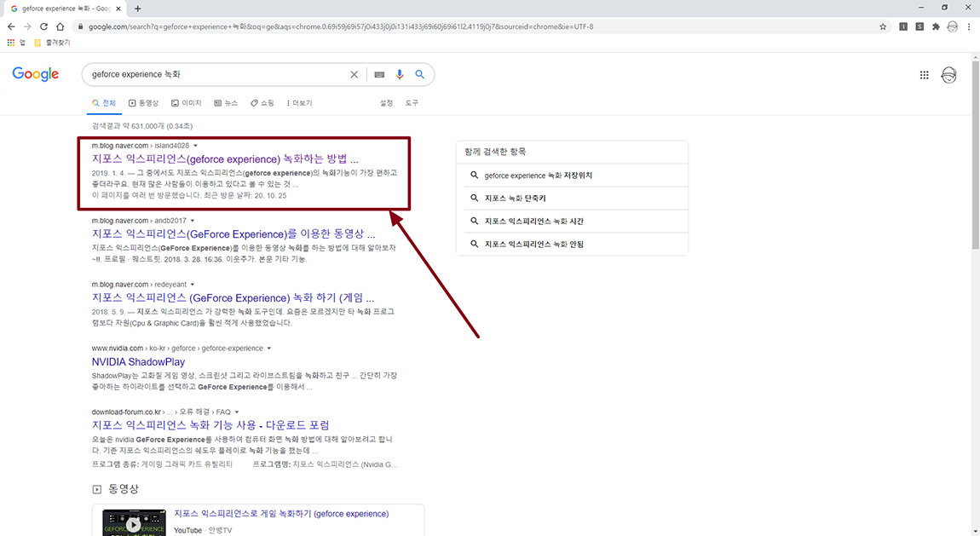Image resolution: width=980 pixels, height=536 pixels.
Task: Click the 검색결과 약 631,000개 stats text
Action: 141,126
